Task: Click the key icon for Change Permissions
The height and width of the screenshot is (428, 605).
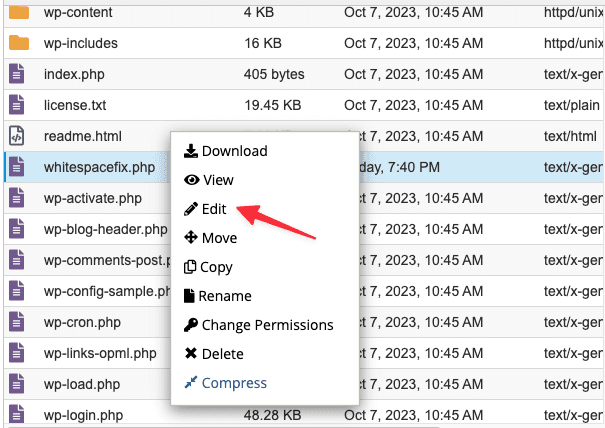Action: pyautogui.click(x=191, y=325)
